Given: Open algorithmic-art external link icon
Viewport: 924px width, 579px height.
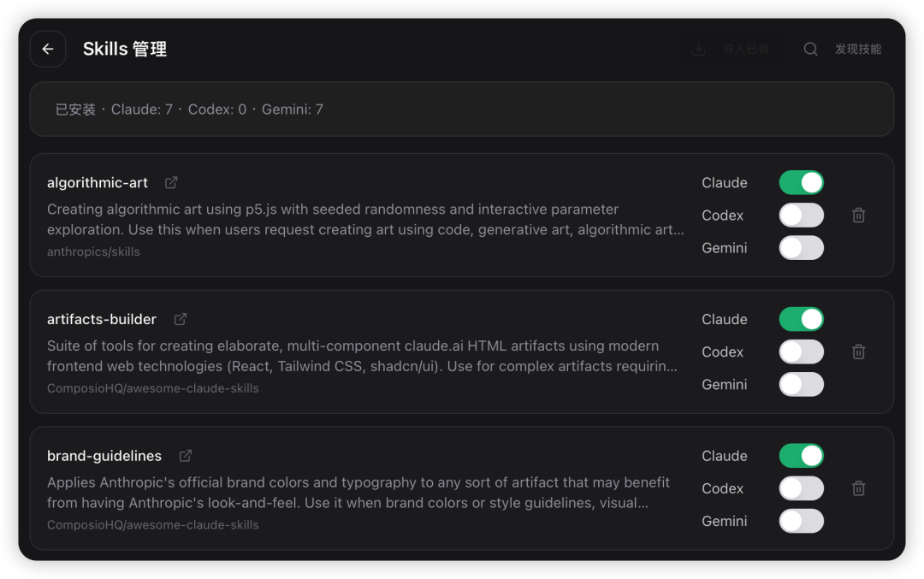Looking at the screenshot, I should coord(171,182).
